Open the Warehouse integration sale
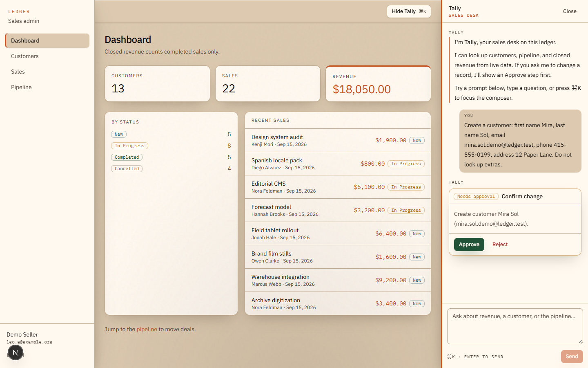The height and width of the screenshot is (368, 588). point(338,280)
